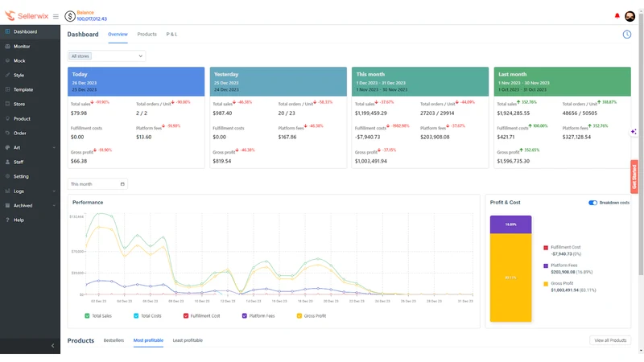The height and width of the screenshot is (362, 644).
Task: Open Order in the sidebar
Action: pyautogui.click(x=30, y=133)
